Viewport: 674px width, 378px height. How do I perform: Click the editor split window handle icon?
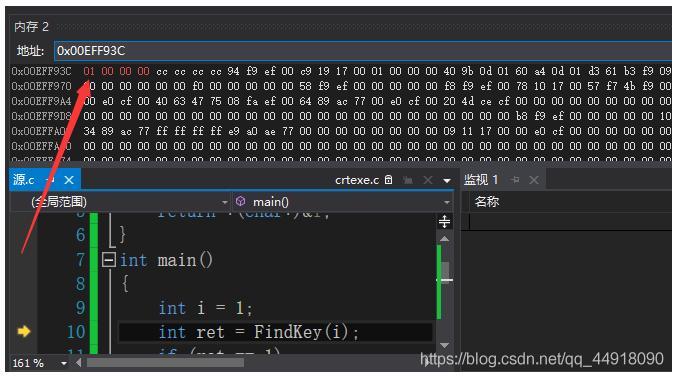coord(444,221)
